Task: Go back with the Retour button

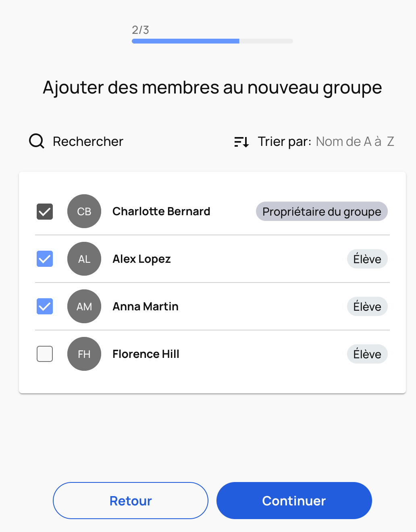Action: [x=131, y=501]
